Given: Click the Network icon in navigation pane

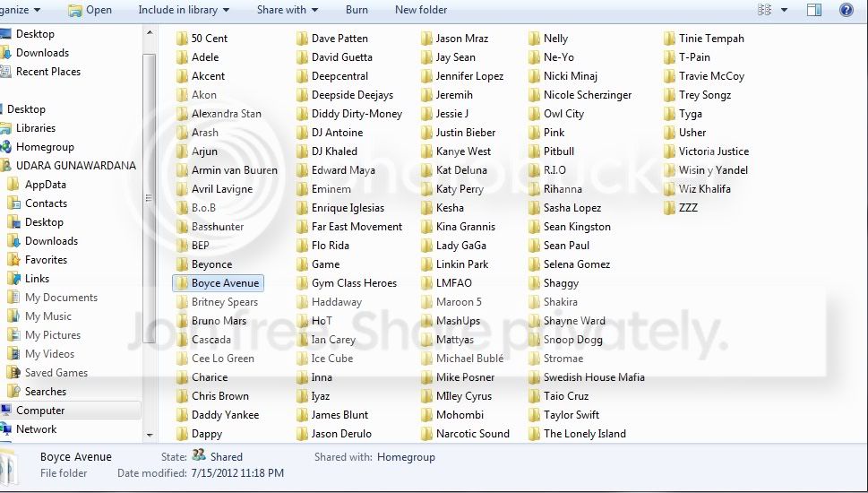Looking at the screenshot, I should [x=5, y=429].
